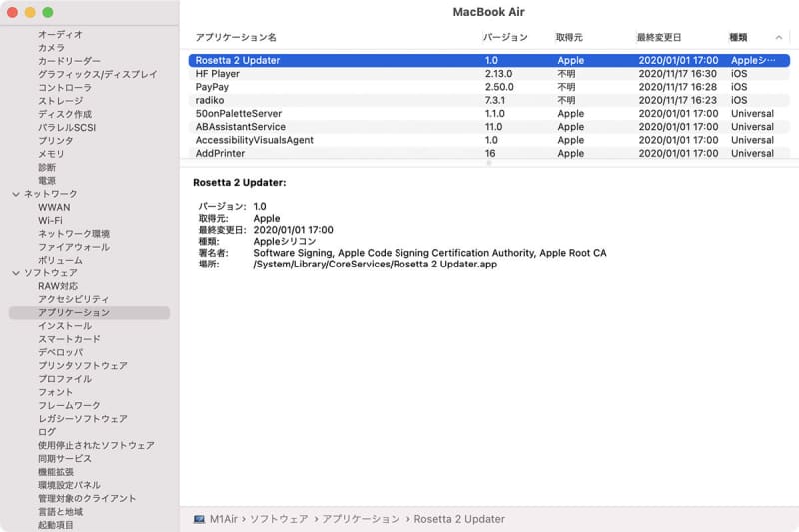Click the 種類 column sort arrow
Image resolution: width=799 pixels, height=532 pixels.
click(x=779, y=37)
